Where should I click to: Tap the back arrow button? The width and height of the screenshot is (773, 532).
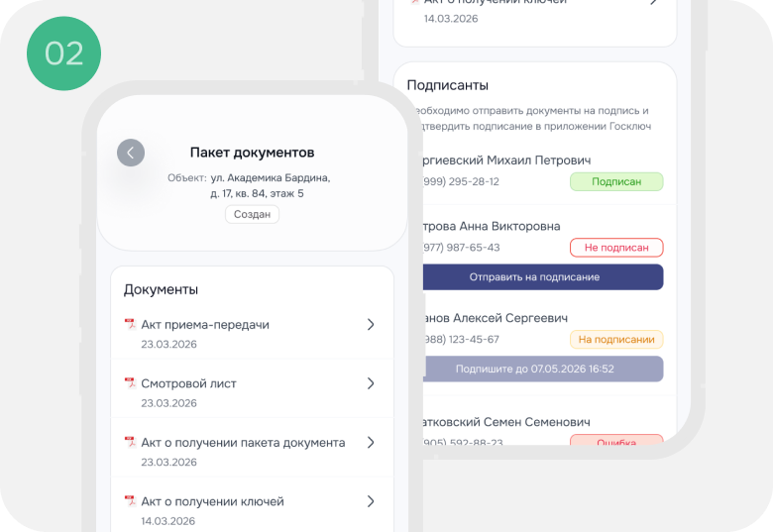point(131,153)
